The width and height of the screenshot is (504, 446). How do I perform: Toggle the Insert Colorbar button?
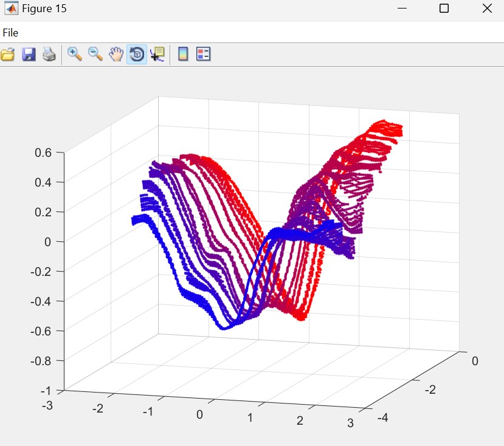coord(183,55)
